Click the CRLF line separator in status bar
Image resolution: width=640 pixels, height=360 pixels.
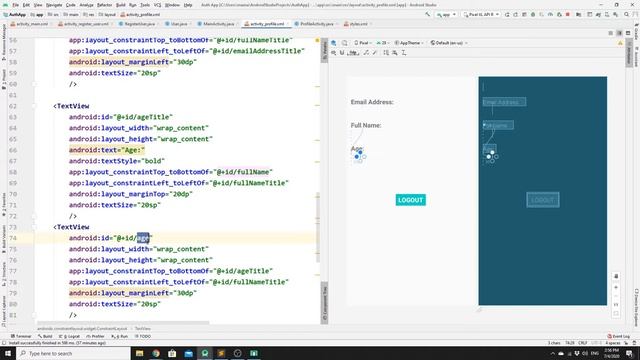pos(583,343)
